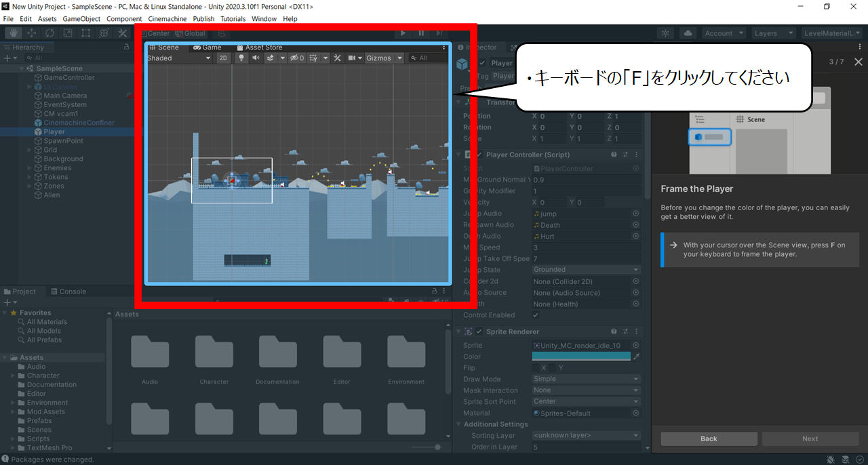Toggle the Flip X checkbox
The width and height of the screenshot is (868, 465).
535,368
